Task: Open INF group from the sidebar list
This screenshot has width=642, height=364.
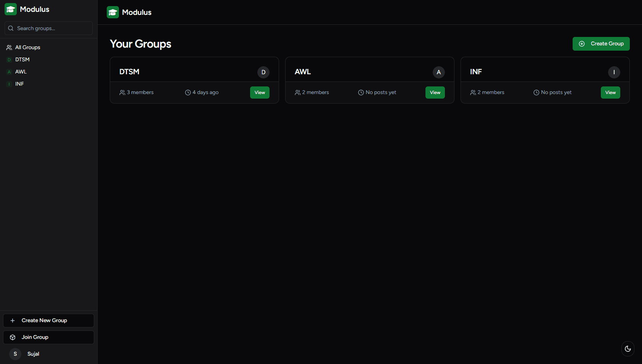Action: [x=19, y=84]
